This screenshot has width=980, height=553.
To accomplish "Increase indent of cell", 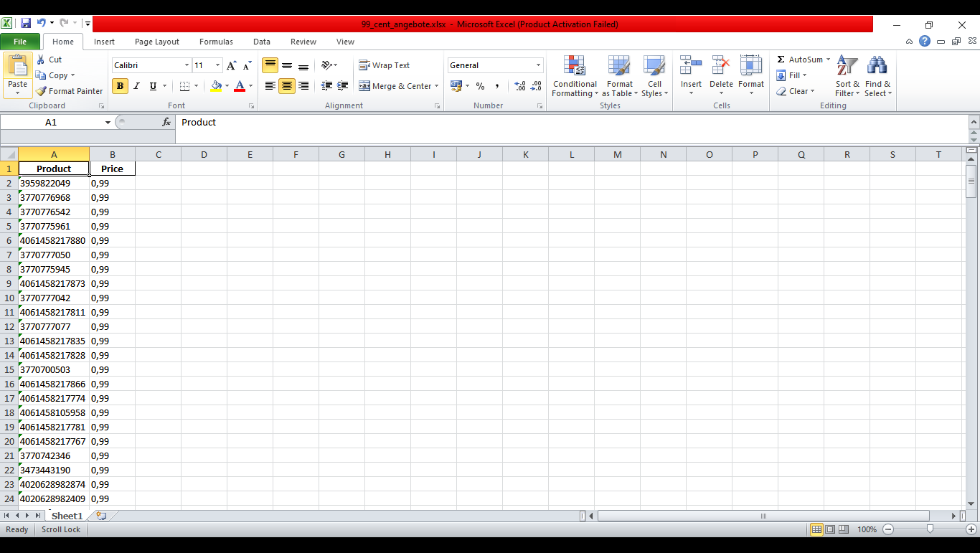I will click(x=343, y=86).
